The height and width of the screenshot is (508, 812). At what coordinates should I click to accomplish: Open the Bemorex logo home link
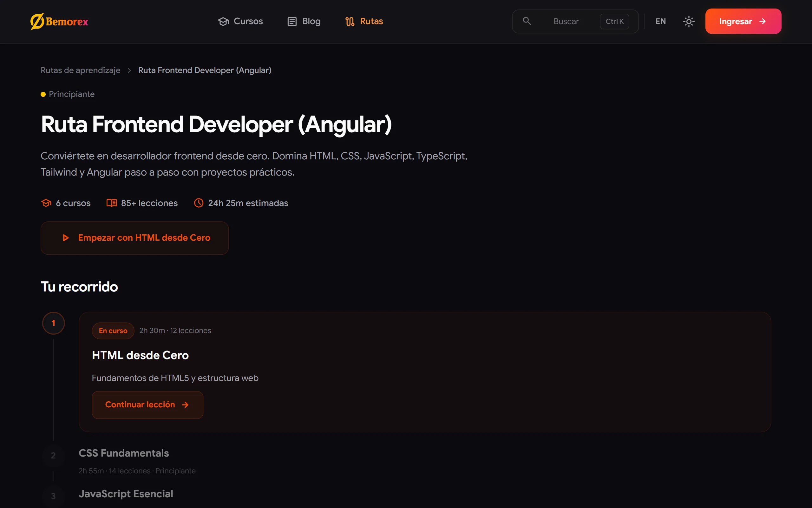(x=59, y=22)
